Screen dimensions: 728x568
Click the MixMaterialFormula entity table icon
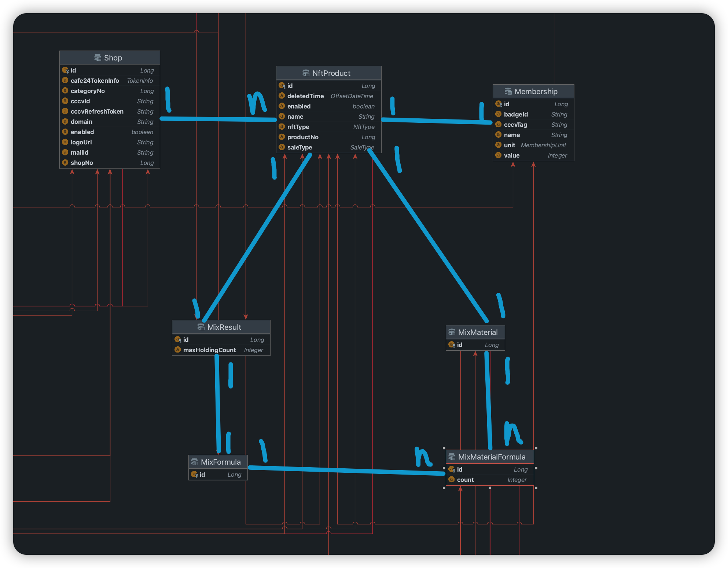point(452,457)
